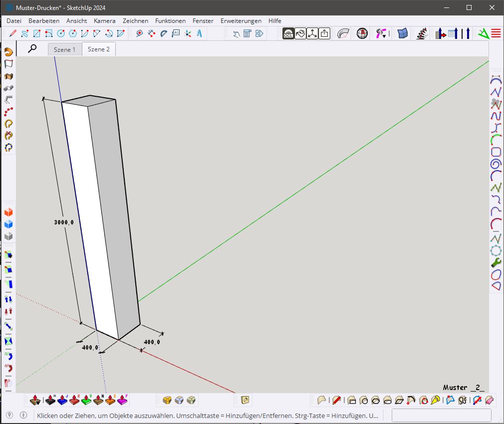Select the 3D Text 'A' tool
504x424 pixels.
[200, 33]
